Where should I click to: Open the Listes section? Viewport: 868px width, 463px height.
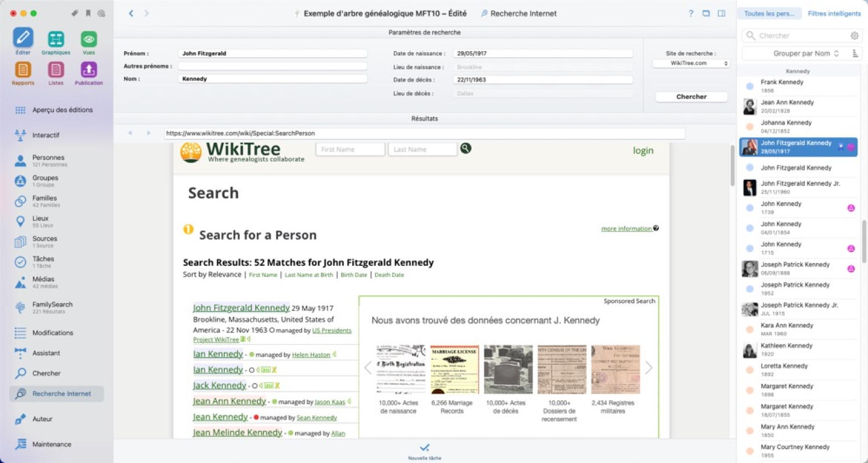55,73
